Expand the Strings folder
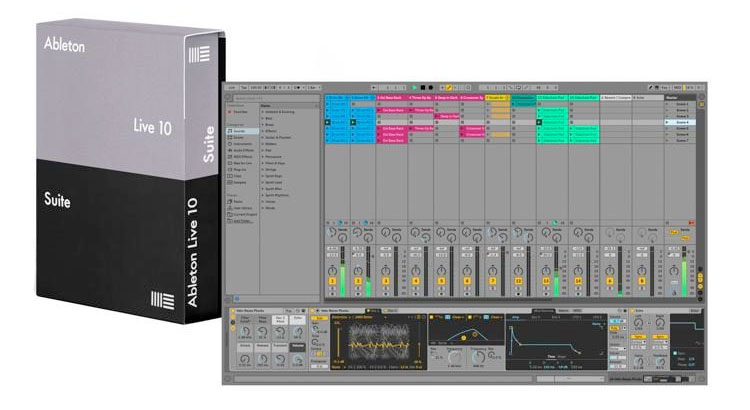Viewport: 750px width, 410px height. click(263, 169)
